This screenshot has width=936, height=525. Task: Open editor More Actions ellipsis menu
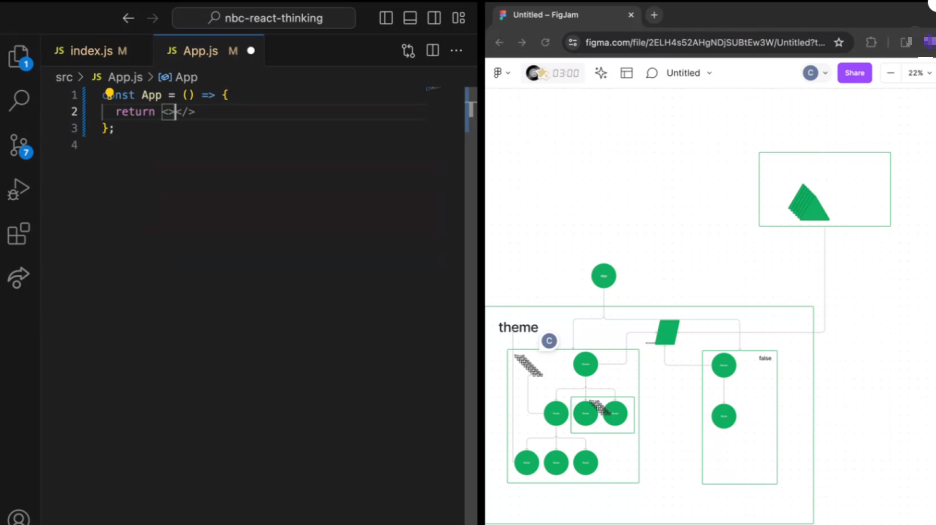pos(457,51)
